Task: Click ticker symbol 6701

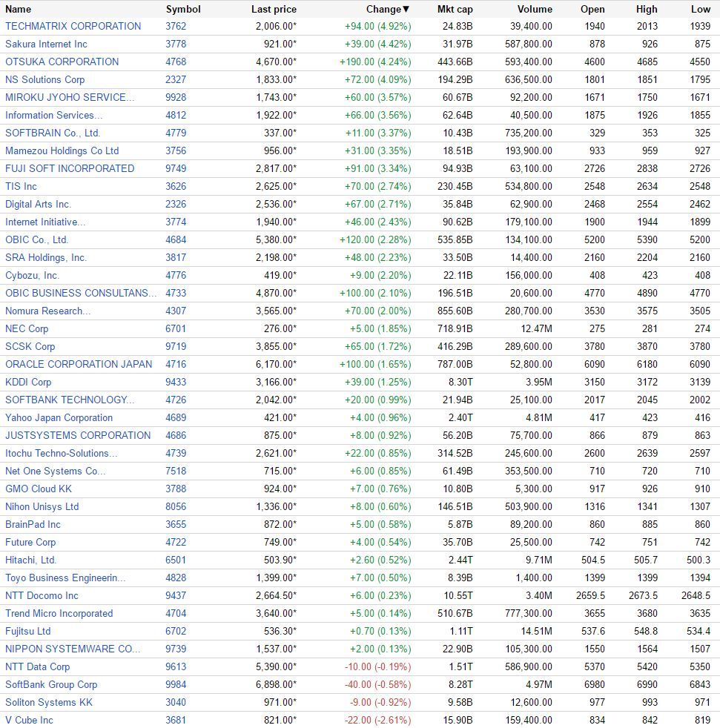Action: point(176,328)
